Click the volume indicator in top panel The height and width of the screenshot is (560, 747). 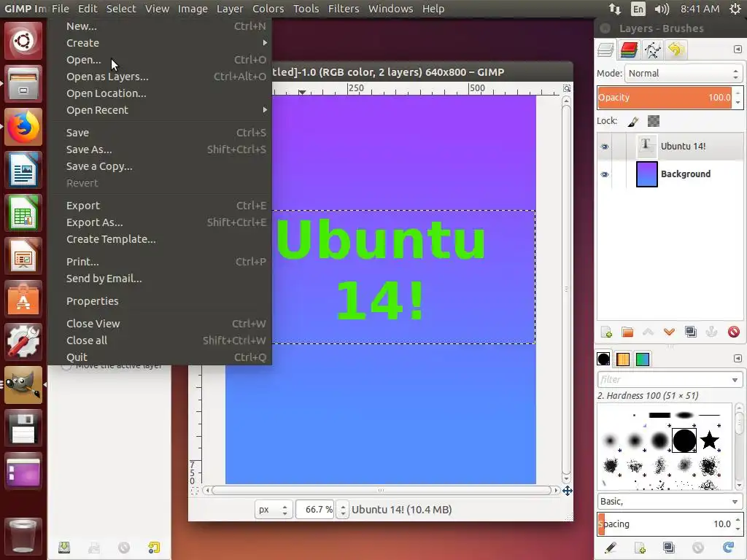pyautogui.click(x=662, y=9)
